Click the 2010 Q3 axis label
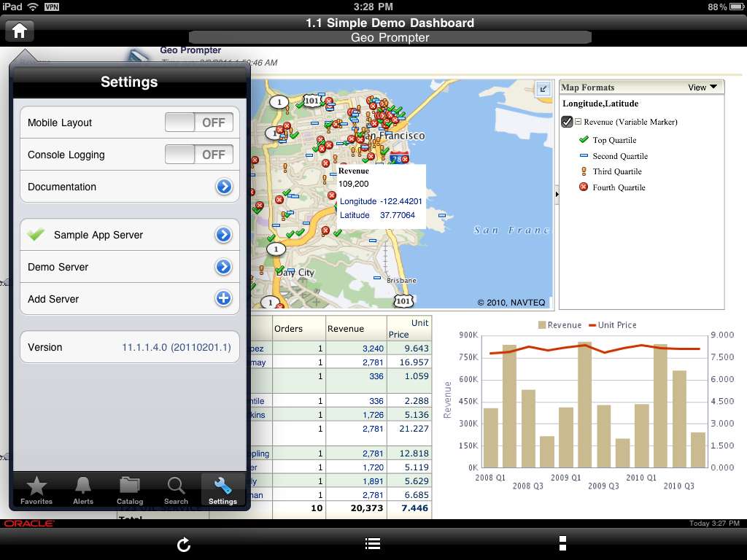 (x=679, y=486)
